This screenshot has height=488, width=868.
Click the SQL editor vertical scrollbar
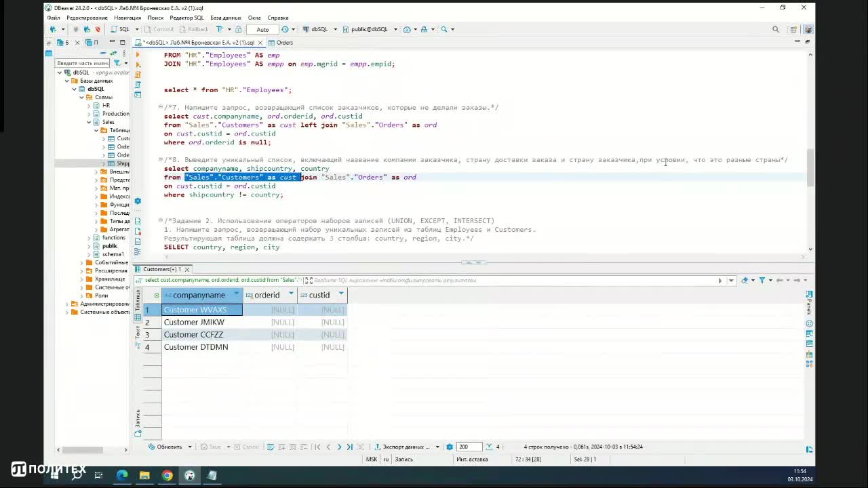810,167
